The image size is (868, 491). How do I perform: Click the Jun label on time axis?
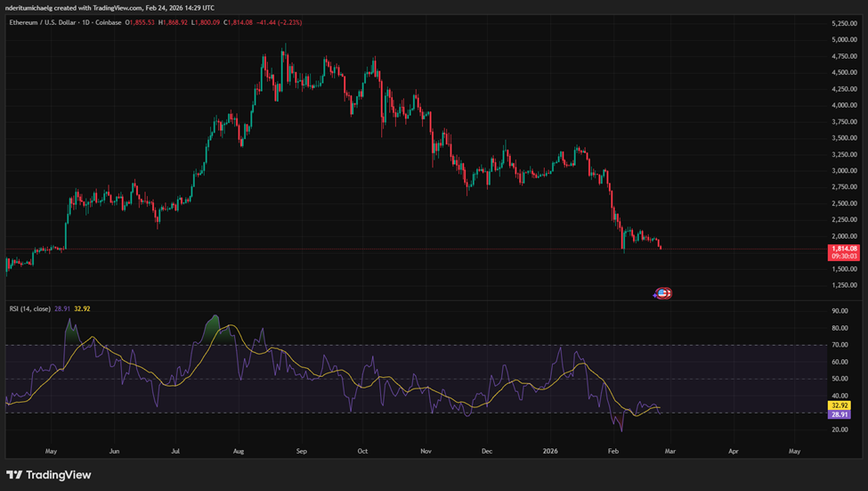click(x=114, y=451)
